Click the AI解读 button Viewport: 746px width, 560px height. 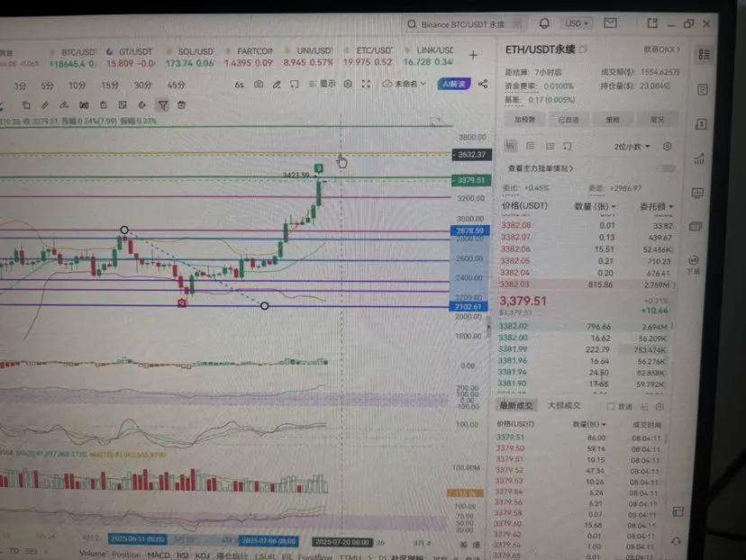[454, 84]
